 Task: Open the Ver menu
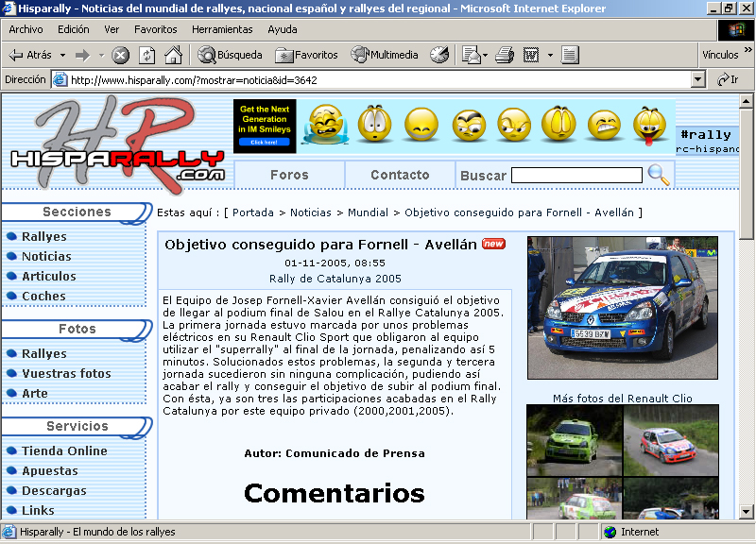[x=112, y=29]
